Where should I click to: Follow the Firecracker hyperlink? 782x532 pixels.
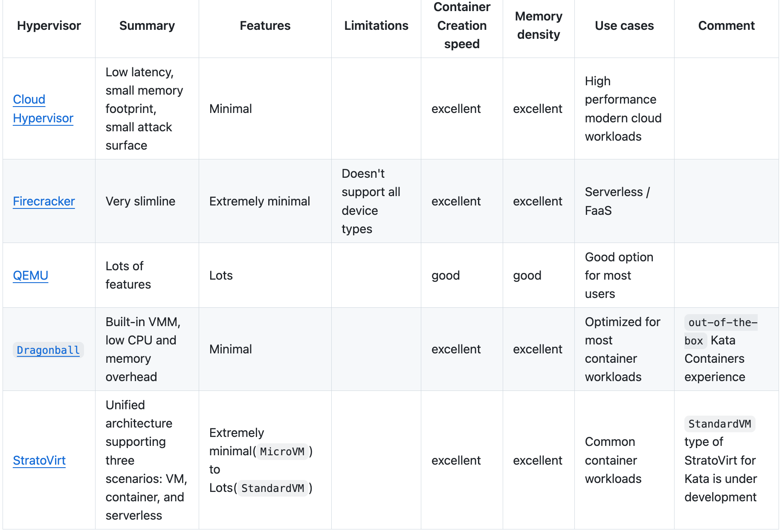point(44,201)
